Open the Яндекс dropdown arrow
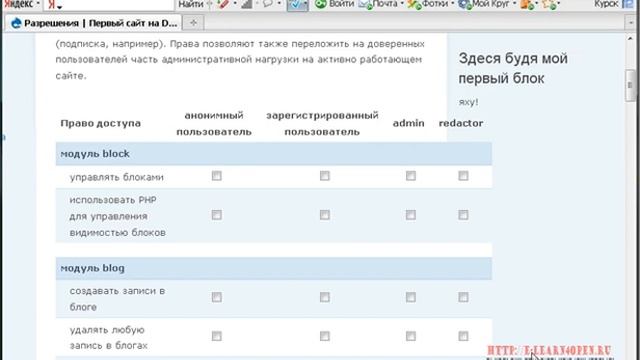Screen dimensions: 640x360 [38, 4]
